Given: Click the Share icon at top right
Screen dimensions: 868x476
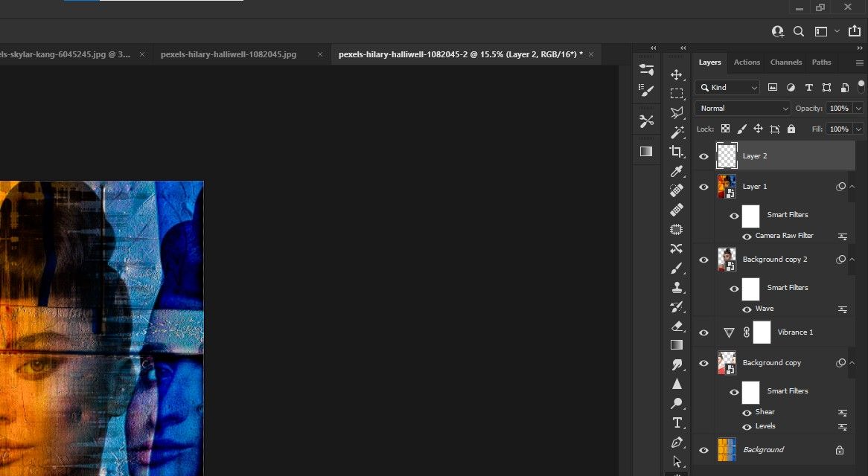Looking at the screenshot, I should coord(854,31).
